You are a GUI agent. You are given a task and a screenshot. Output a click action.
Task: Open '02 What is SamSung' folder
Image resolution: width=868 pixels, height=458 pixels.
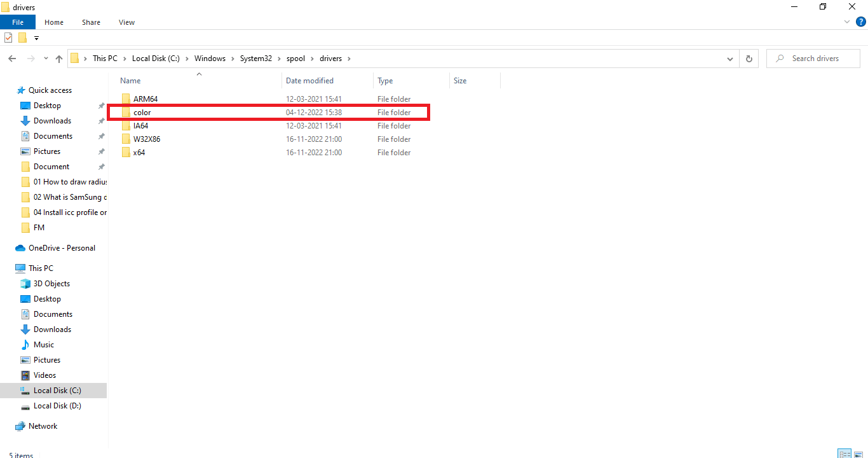tap(70, 197)
